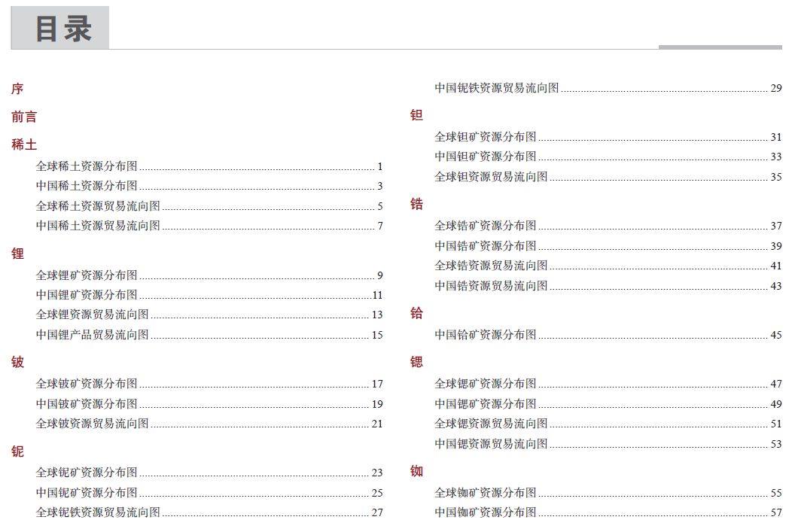The width and height of the screenshot is (798, 532).
Task: Open 中国锂产品贸易流向图 entry
Action: [x=209, y=335]
